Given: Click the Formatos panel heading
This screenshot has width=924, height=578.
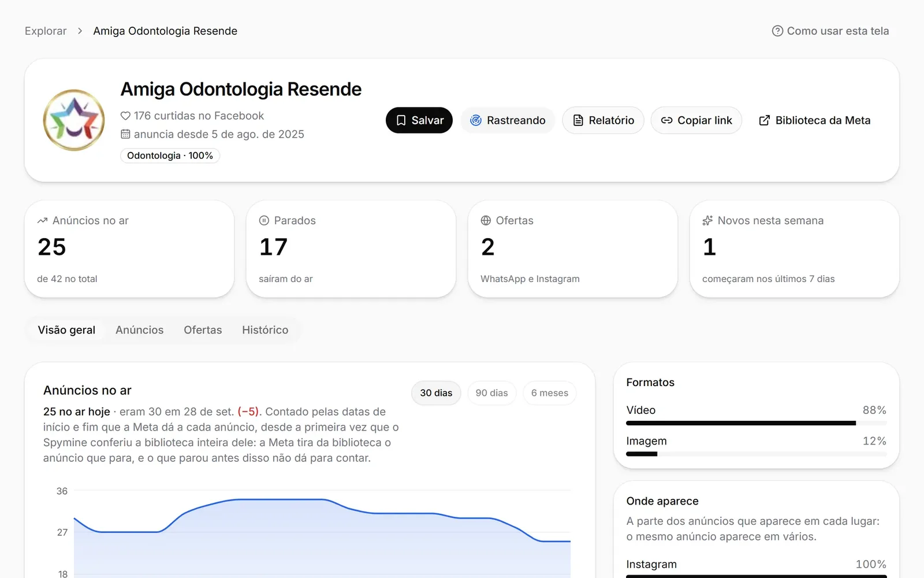Looking at the screenshot, I should click(650, 383).
